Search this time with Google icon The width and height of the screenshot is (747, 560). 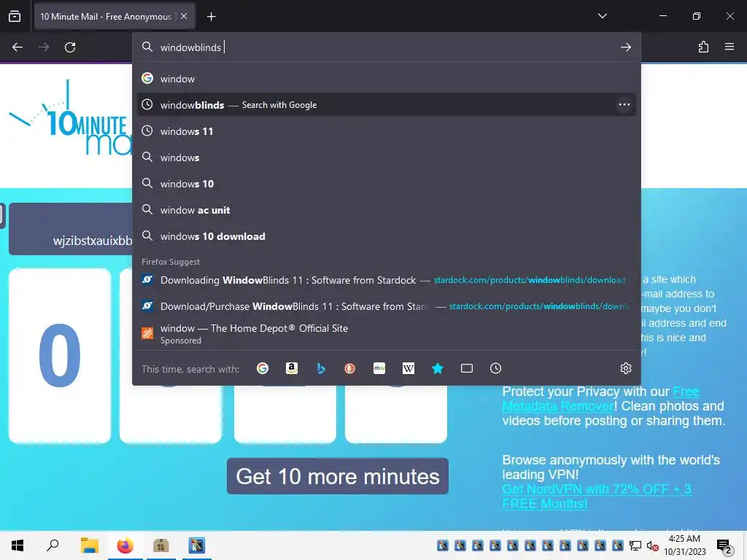click(263, 368)
